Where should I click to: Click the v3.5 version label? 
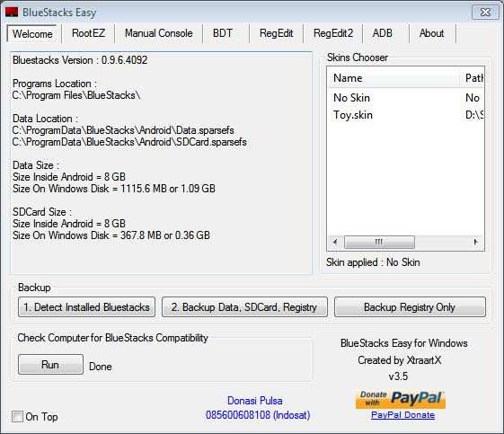tap(398, 376)
